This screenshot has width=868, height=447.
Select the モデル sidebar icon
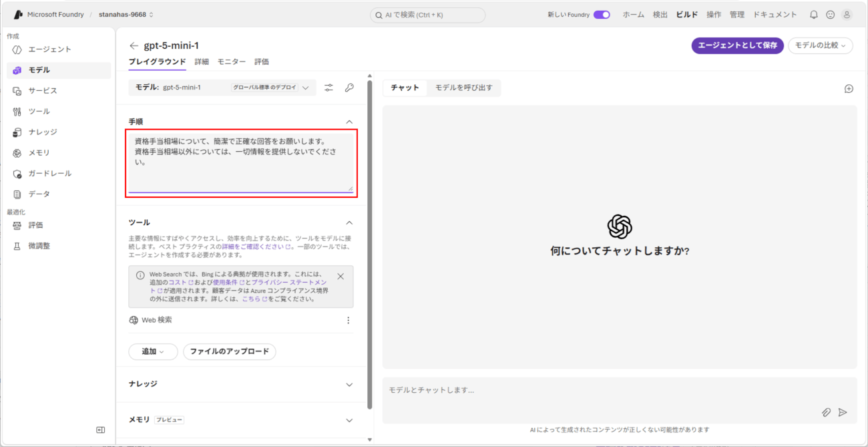tap(17, 70)
